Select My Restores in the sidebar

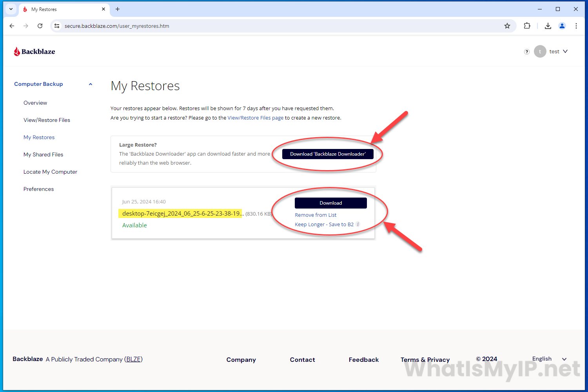pos(39,137)
